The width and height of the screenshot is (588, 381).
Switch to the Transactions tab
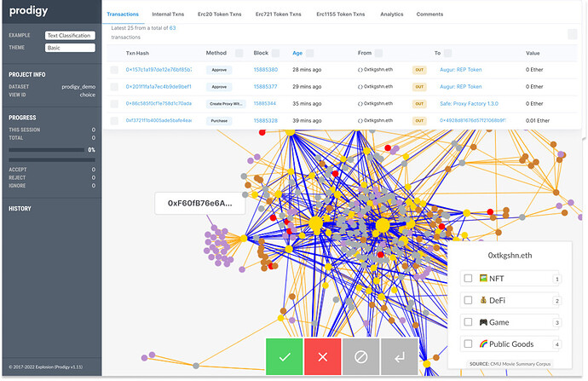pyautogui.click(x=123, y=14)
